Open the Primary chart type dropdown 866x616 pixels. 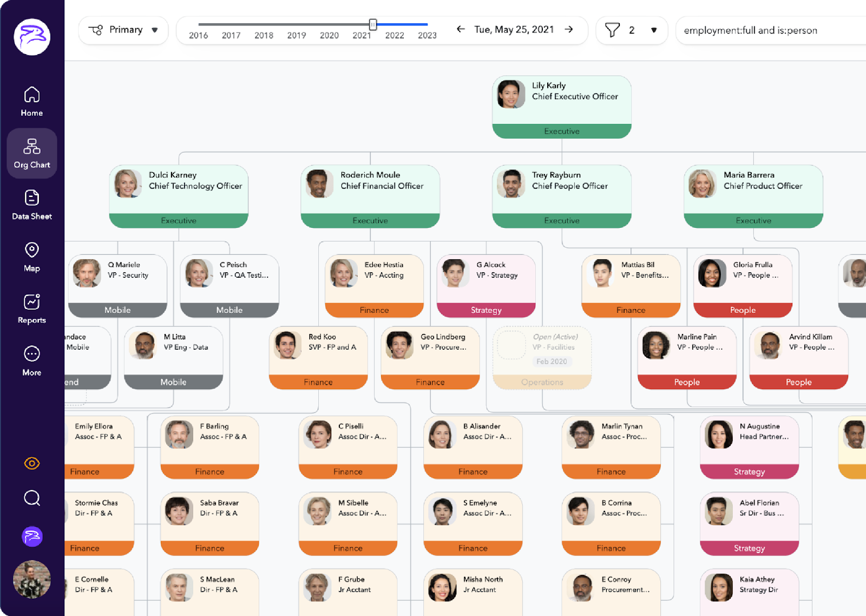(123, 30)
